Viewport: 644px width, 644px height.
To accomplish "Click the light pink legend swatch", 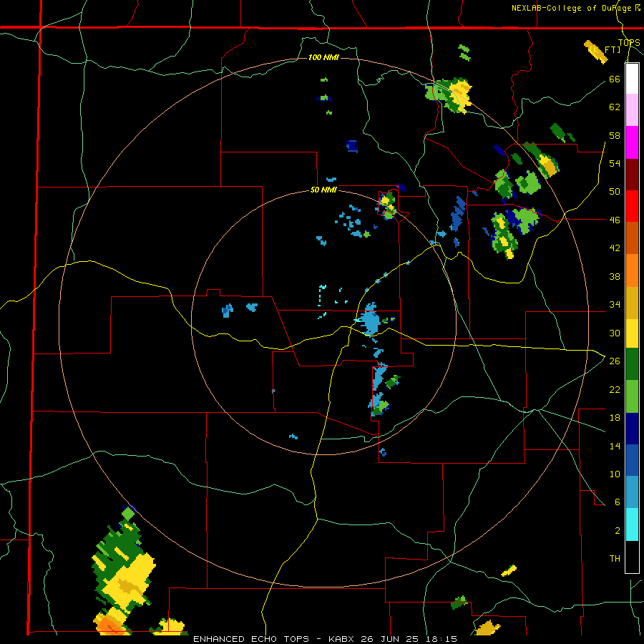I will point(632,109).
